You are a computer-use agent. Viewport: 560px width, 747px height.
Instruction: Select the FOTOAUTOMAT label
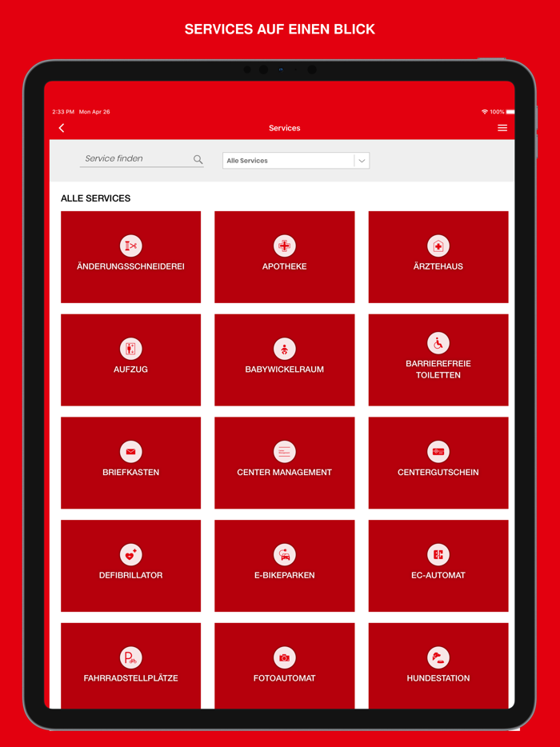click(285, 678)
